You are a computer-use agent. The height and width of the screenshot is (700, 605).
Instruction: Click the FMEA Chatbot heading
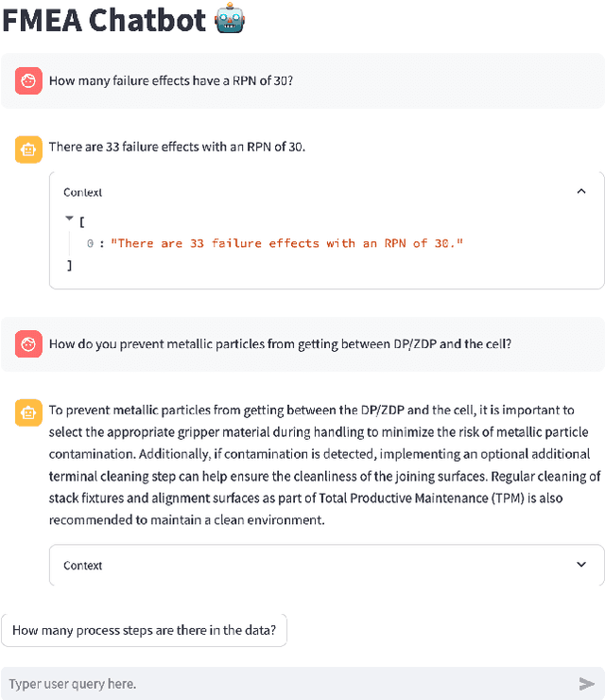(104, 19)
